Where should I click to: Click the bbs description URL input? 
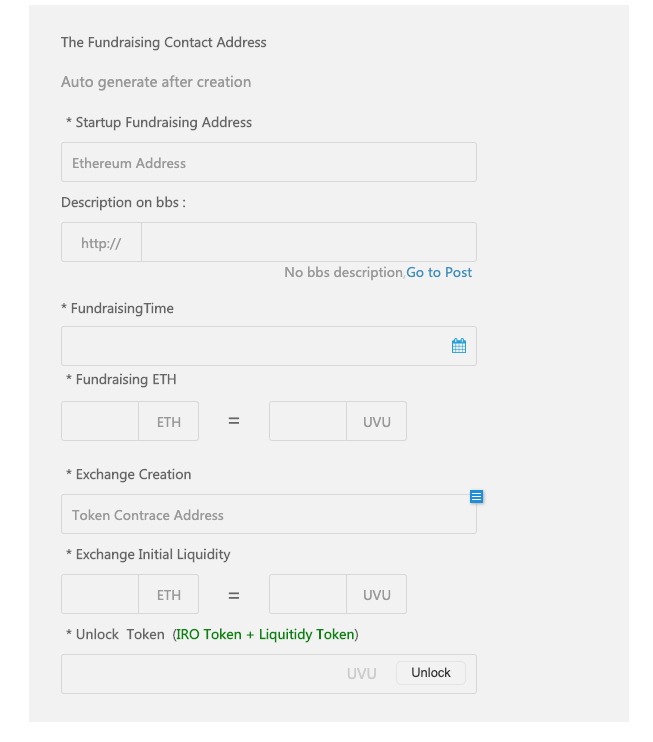308,242
